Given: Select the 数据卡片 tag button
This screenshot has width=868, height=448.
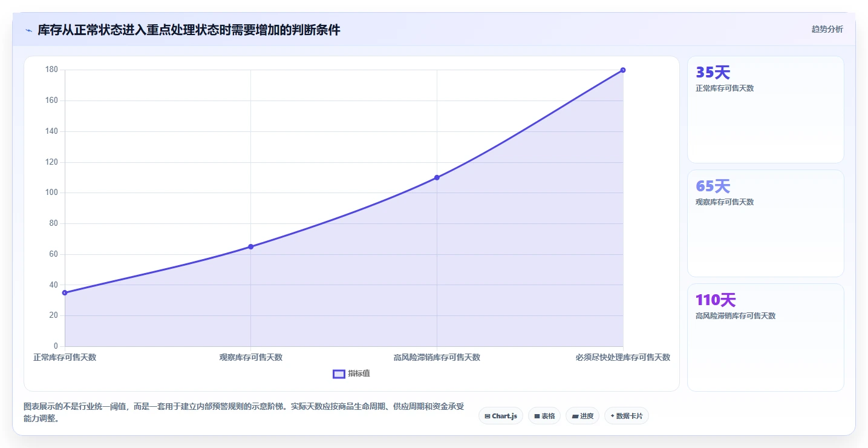Looking at the screenshot, I should (x=627, y=416).
